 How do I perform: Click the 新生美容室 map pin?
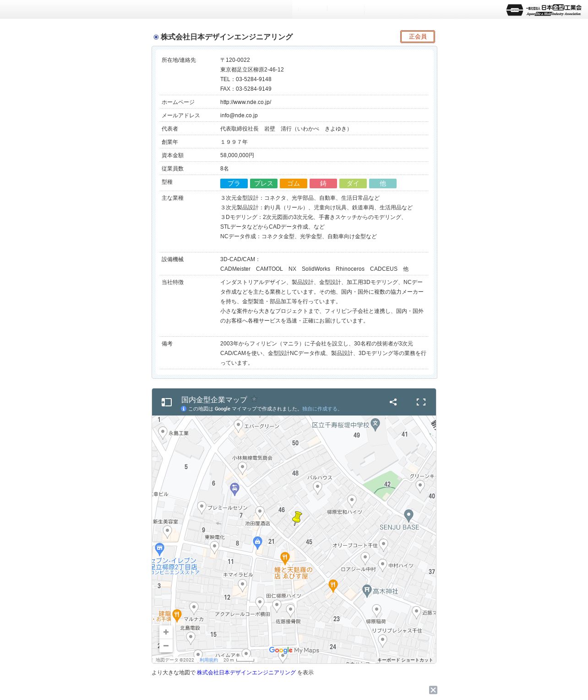(167, 531)
